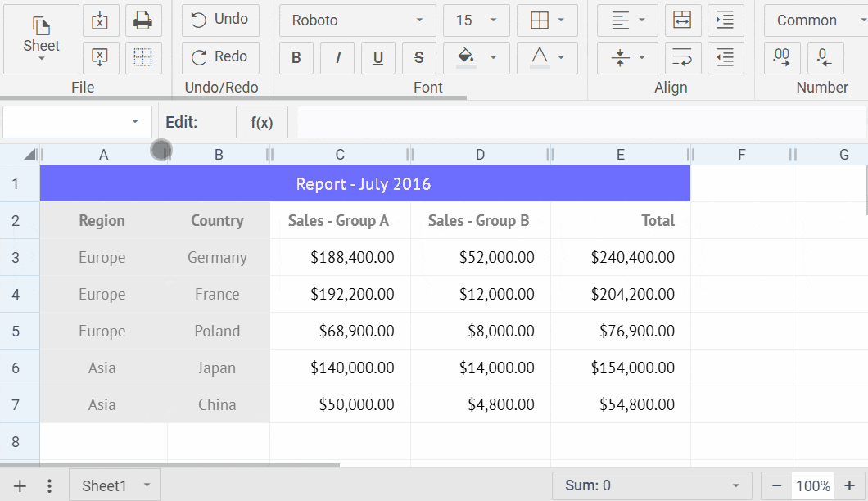Image resolution: width=868 pixels, height=501 pixels.
Task: Click the increase decimal places icon
Action: (782, 57)
